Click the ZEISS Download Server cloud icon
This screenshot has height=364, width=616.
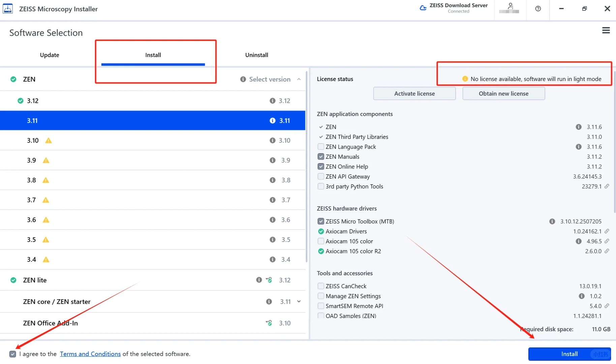(x=423, y=8)
